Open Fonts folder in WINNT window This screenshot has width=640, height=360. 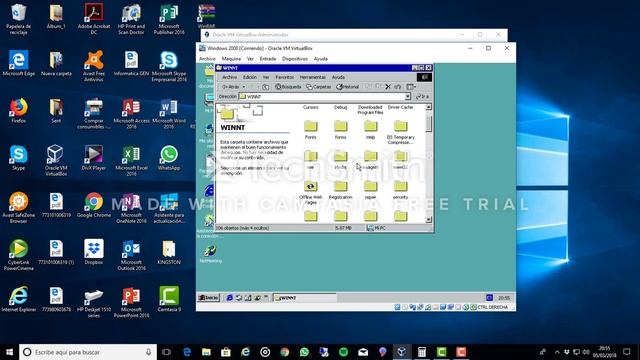[x=310, y=129]
